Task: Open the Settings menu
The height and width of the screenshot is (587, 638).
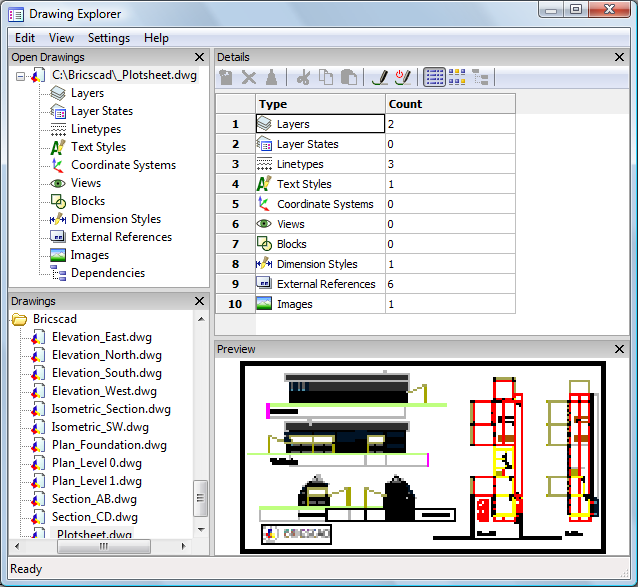Action: point(109,38)
